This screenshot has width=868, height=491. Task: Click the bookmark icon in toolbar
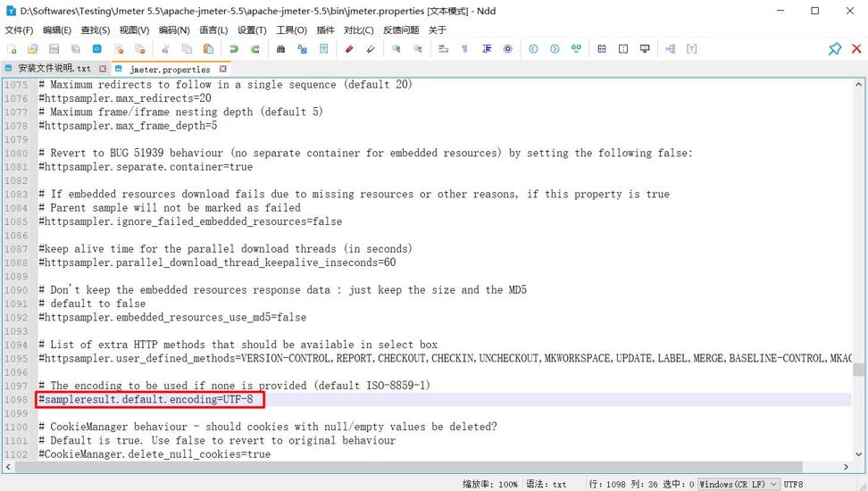[324, 49]
